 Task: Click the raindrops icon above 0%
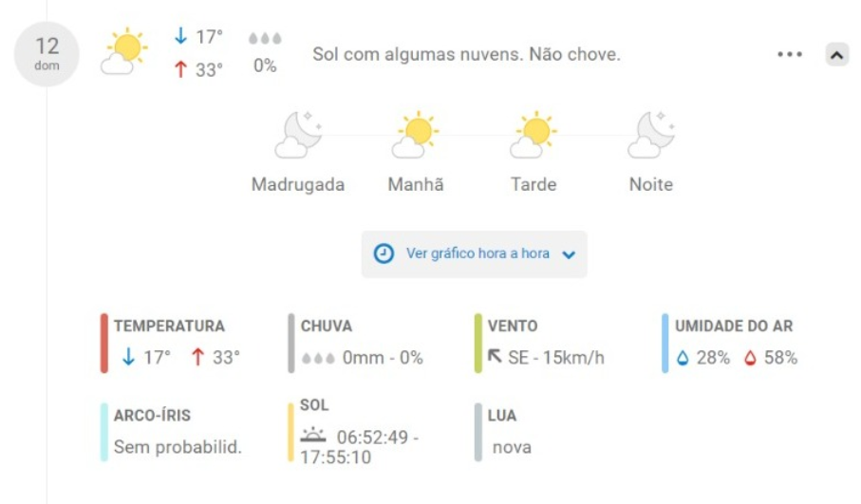click(265, 38)
